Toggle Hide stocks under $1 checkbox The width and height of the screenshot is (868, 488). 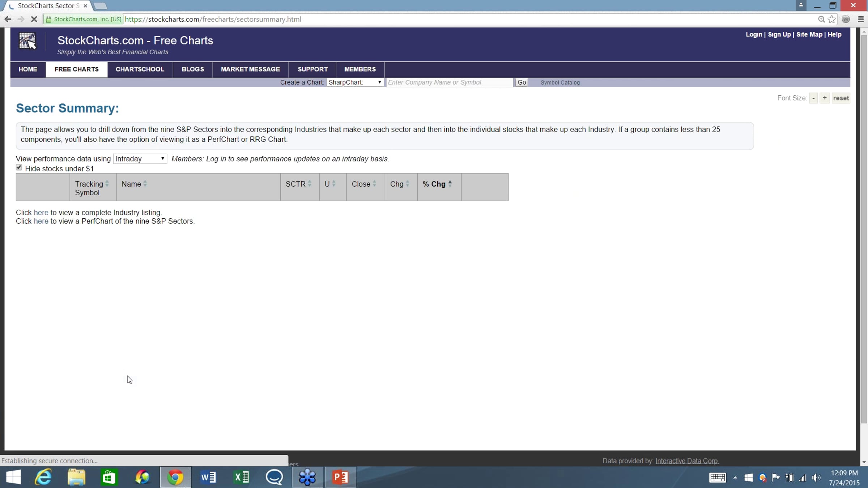(19, 167)
